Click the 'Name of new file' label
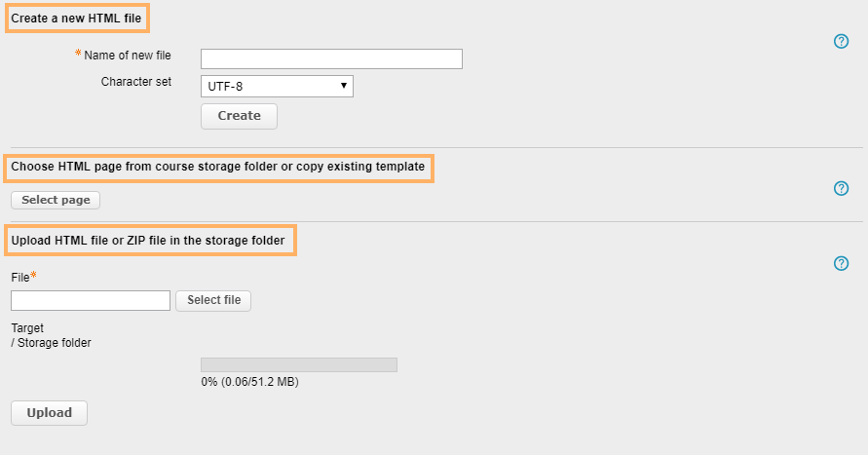This screenshot has height=455, width=868. pos(128,56)
